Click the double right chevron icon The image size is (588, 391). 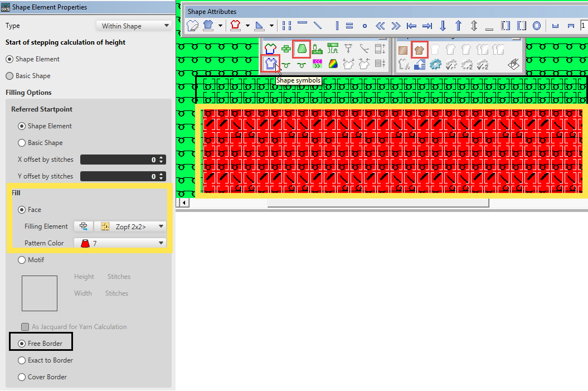click(x=396, y=26)
